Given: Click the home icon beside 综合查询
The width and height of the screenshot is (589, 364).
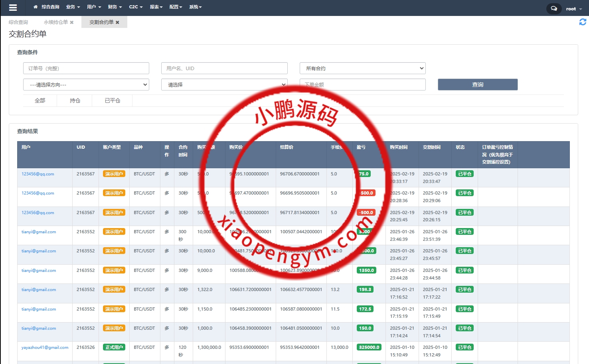Looking at the screenshot, I should (36, 7).
